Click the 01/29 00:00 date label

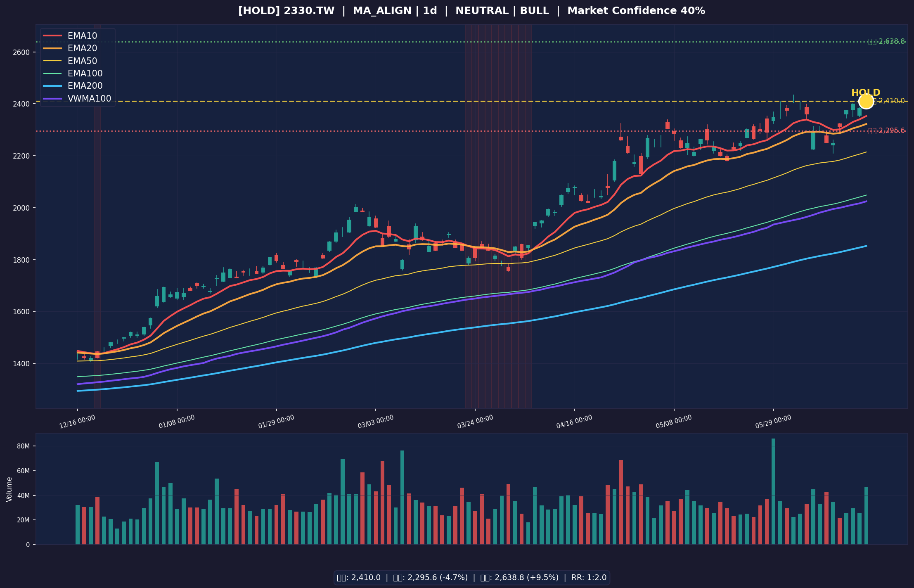click(x=276, y=422)
